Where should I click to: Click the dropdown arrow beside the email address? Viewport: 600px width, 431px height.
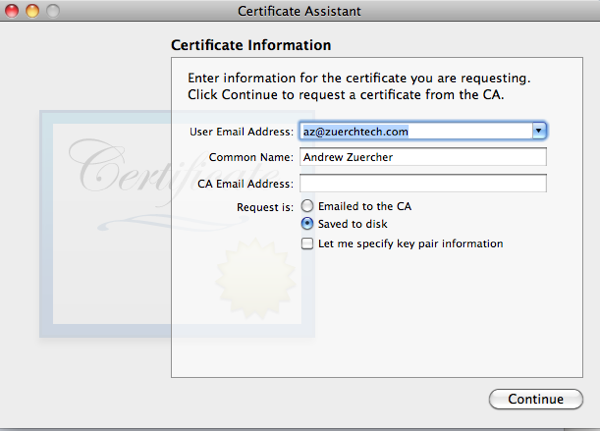(x=539, y=131)
